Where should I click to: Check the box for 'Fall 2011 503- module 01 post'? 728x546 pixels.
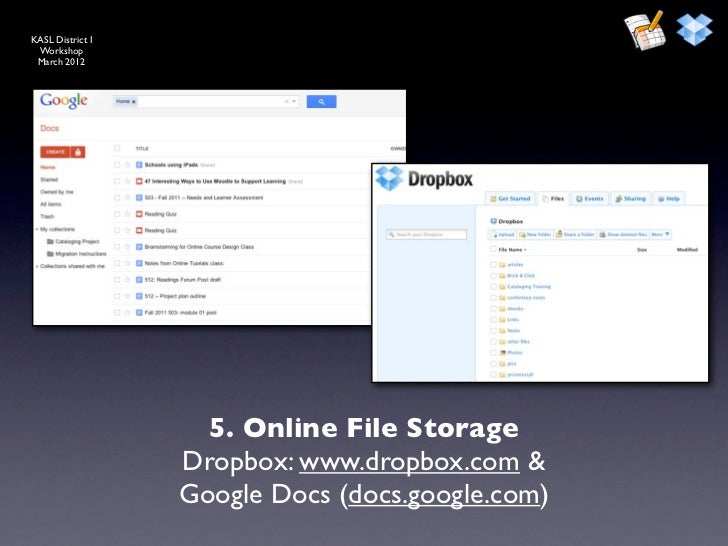[x=117, y=312]
